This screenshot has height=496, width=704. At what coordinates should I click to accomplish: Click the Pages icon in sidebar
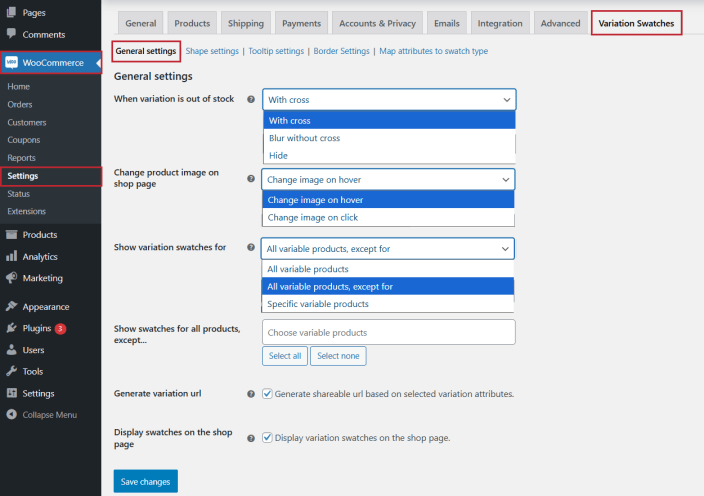click(11, 13)
